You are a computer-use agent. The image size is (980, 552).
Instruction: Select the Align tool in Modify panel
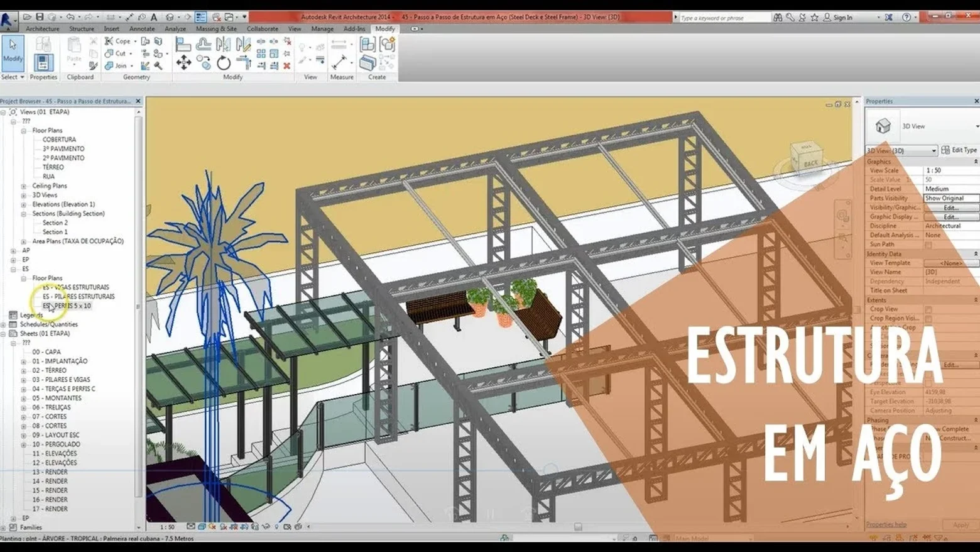click(183, 44)
